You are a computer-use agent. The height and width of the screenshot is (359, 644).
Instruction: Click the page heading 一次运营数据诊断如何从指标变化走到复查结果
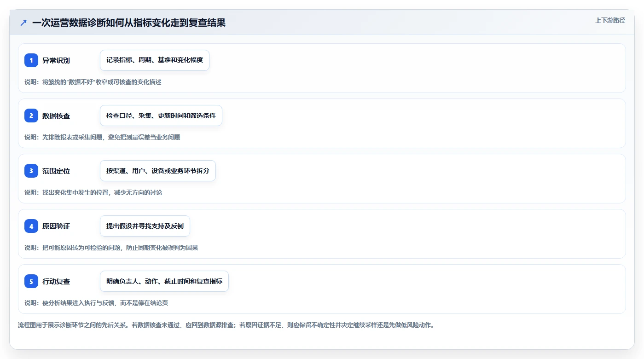coord(129,23)
